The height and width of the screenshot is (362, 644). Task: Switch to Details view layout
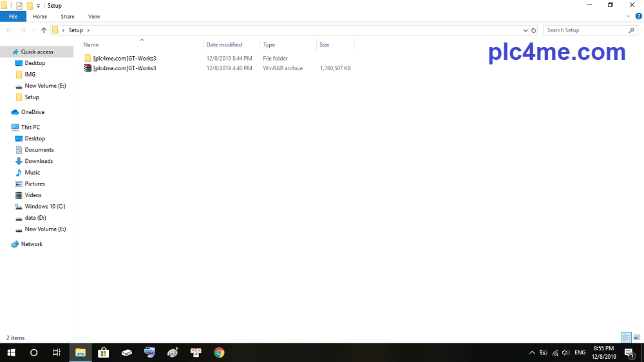627,338
